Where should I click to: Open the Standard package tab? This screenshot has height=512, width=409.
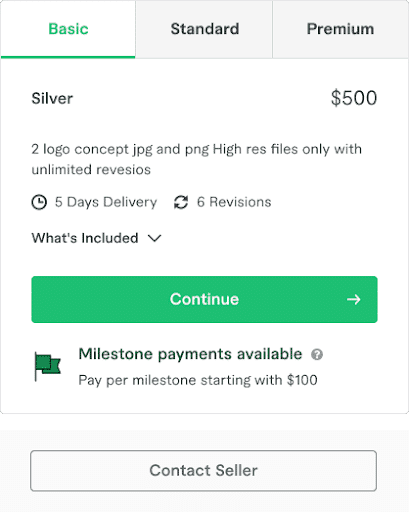coord(204,29)
